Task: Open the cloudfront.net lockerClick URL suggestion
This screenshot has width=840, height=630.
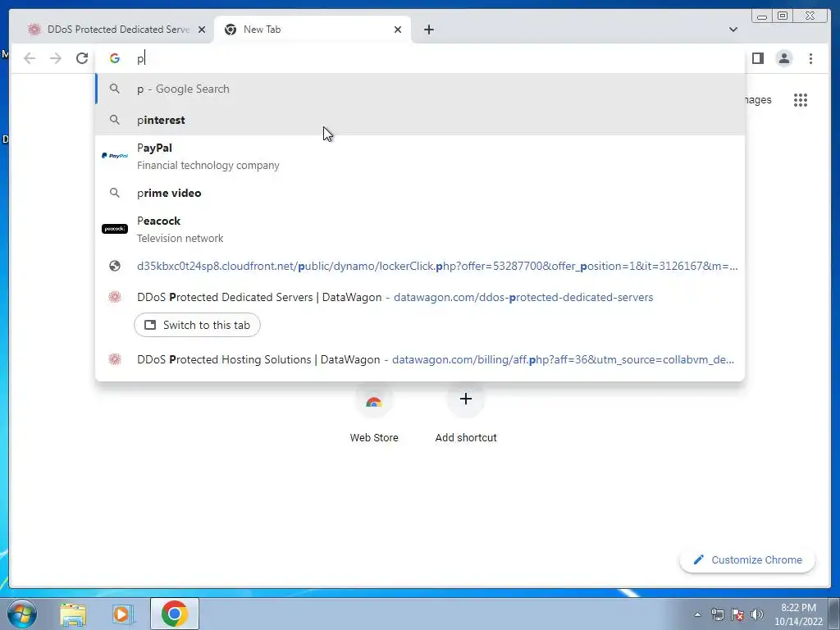Action: 420,266
